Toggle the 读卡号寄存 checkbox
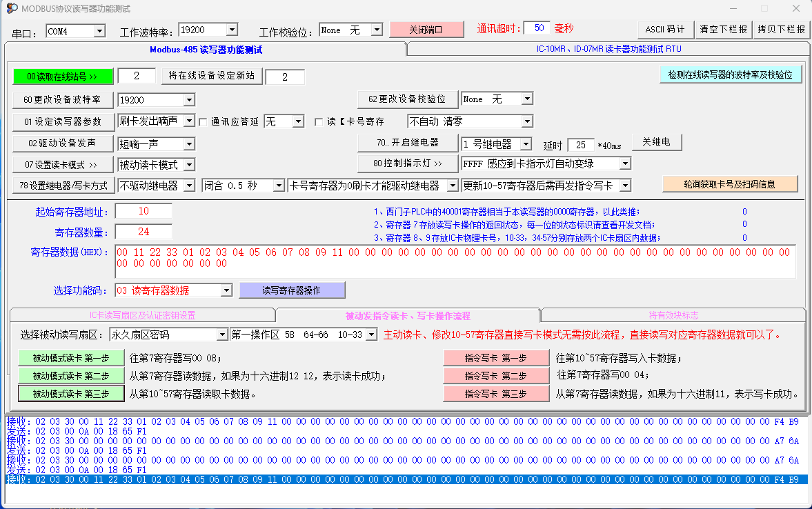812x509 pixels. (x=319, y=122)
